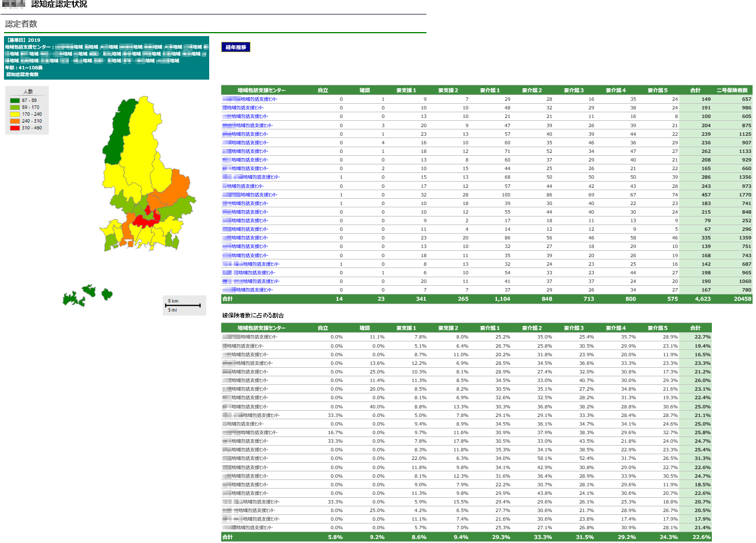Click the 二号保険者数 column header
756x543 pixels.
pos(732,90)
